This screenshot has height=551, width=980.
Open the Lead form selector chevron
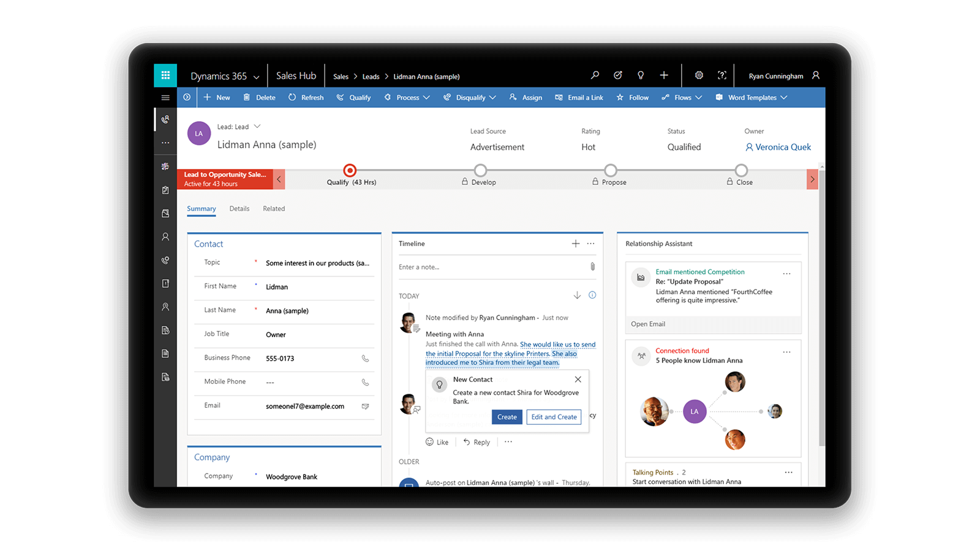click(x=257, y=127)
